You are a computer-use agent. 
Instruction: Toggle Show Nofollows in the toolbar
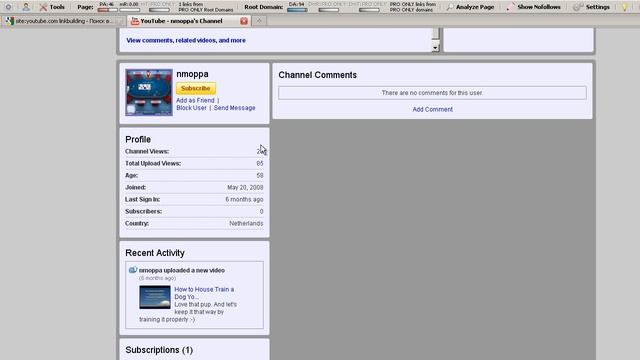pos(533,7)
